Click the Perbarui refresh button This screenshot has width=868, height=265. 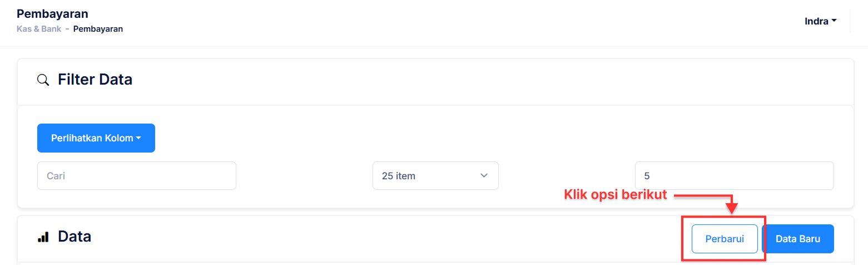coord(725,239)
